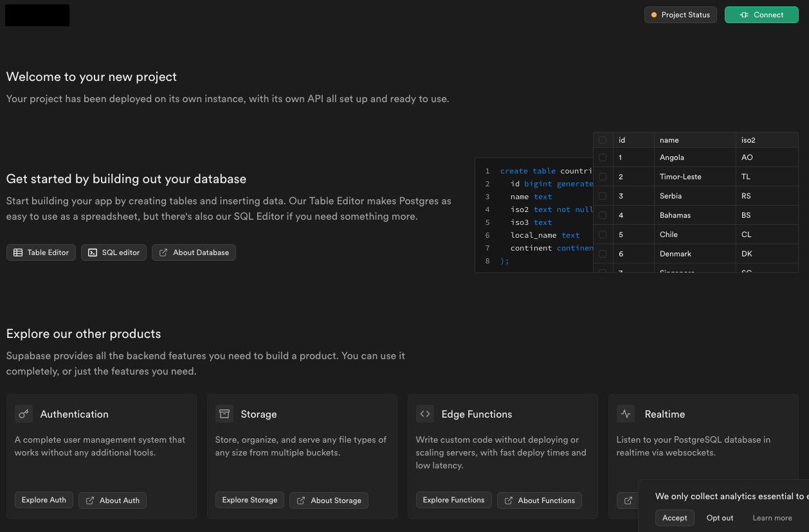Click Explore Storage
The image size is (809, 532).
[x=250, y=500]
